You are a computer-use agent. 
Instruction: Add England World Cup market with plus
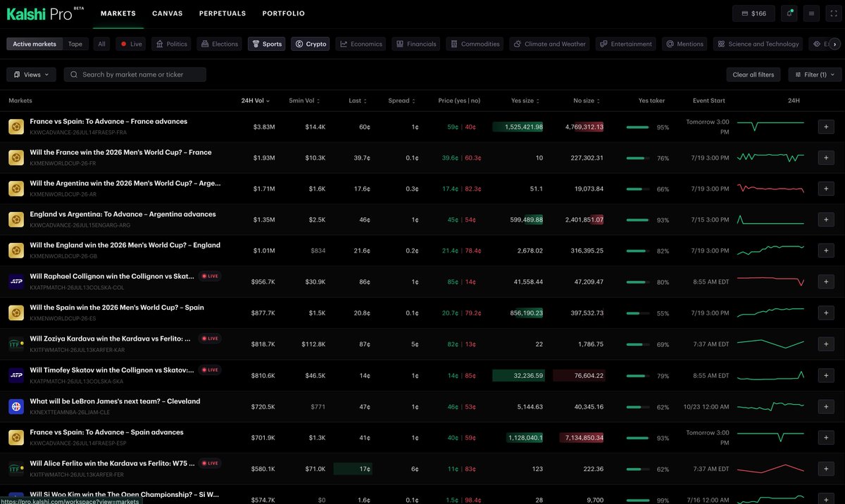tap(825, 251)
